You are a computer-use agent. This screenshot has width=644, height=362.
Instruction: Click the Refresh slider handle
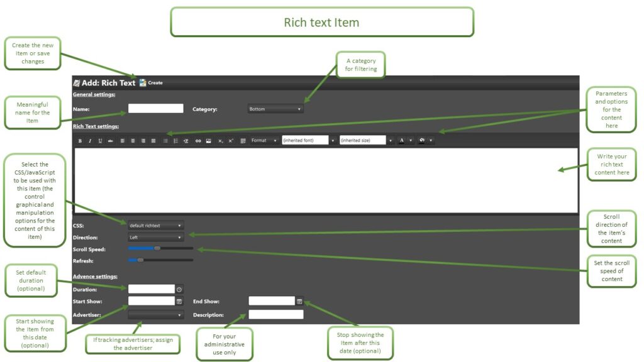pyautogui.click(x=140, y=260)
